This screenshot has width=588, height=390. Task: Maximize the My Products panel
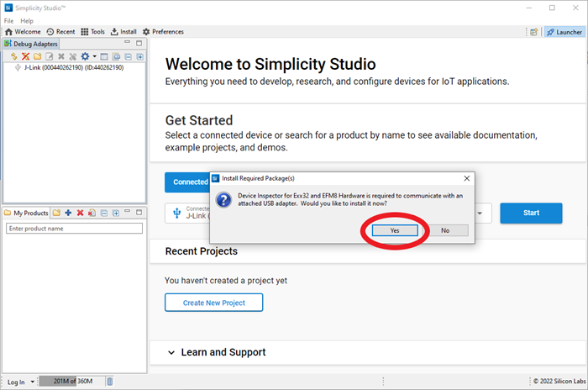[139, 212]
